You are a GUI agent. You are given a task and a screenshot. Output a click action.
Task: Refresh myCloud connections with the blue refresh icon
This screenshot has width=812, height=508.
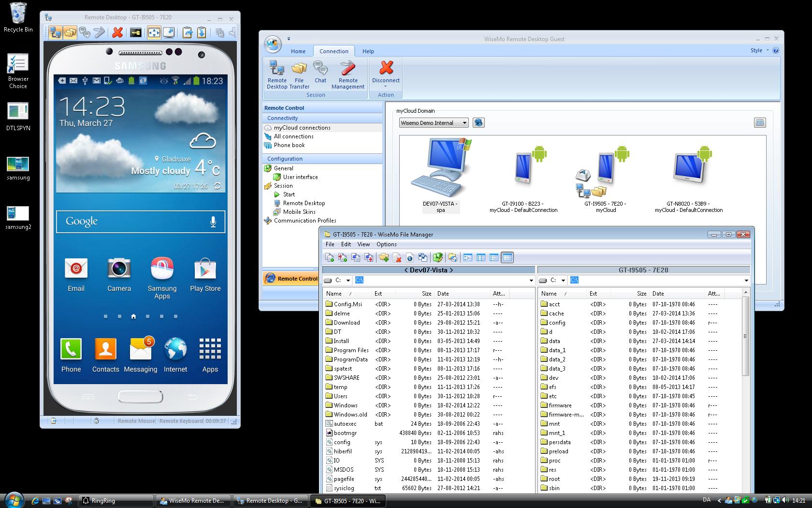pos(478,122)
